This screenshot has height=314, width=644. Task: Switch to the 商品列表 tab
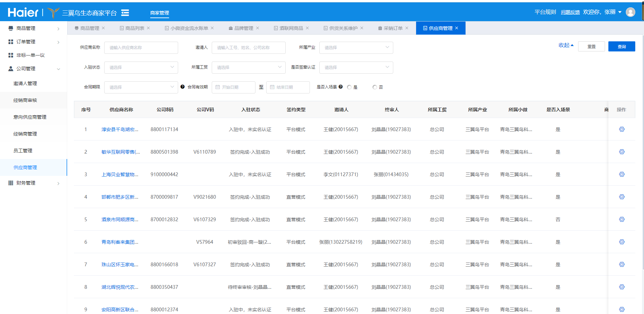point(134,28)
